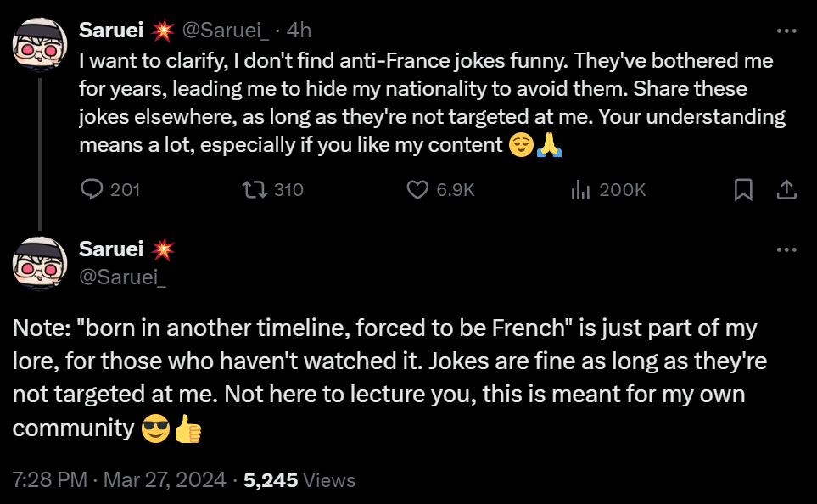Open the Saruei display name in first tweet

[111, 31]
